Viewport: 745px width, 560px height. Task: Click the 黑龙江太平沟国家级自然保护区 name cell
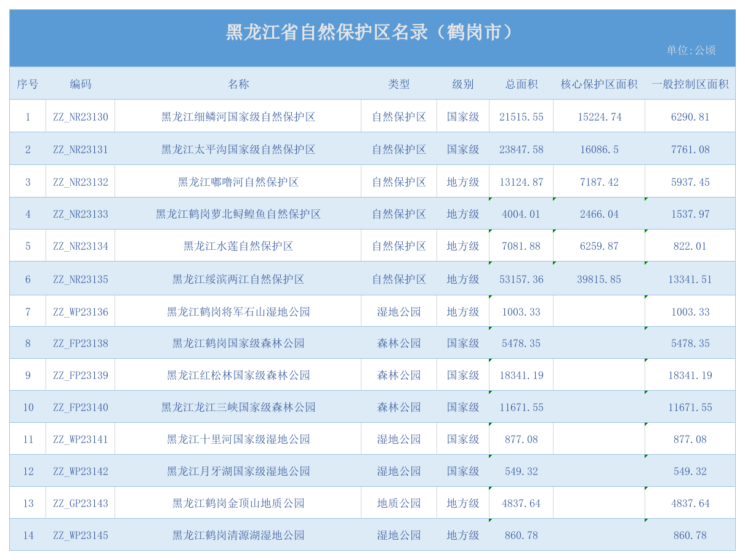tap(238, 149)
